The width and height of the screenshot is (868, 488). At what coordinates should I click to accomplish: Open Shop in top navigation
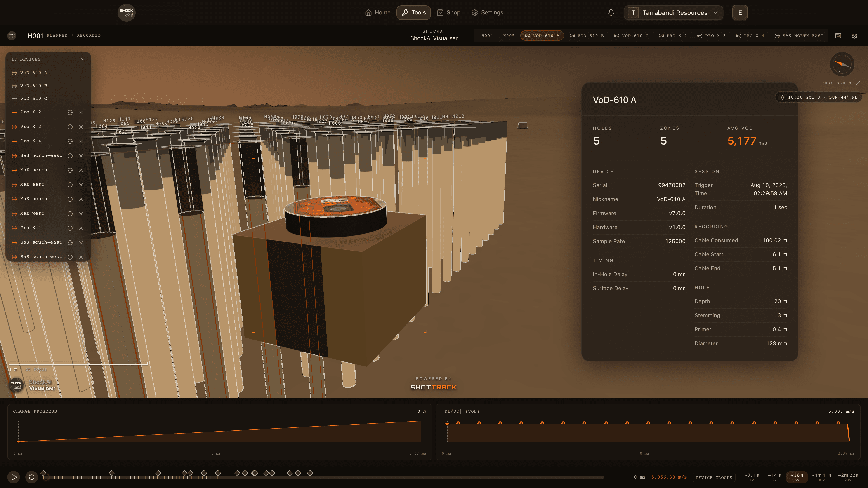(x=448, y=12)
